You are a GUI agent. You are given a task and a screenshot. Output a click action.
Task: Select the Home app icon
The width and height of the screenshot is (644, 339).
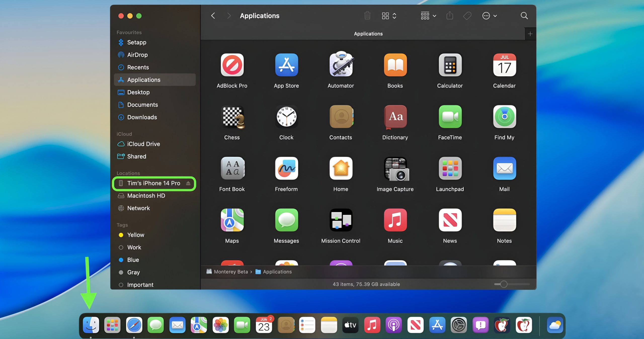click(x=341, y=168)
